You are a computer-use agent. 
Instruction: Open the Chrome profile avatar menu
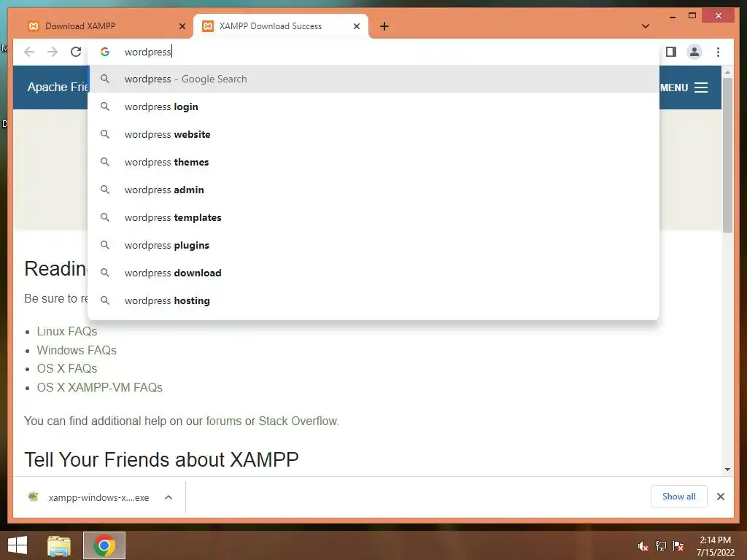694,52
